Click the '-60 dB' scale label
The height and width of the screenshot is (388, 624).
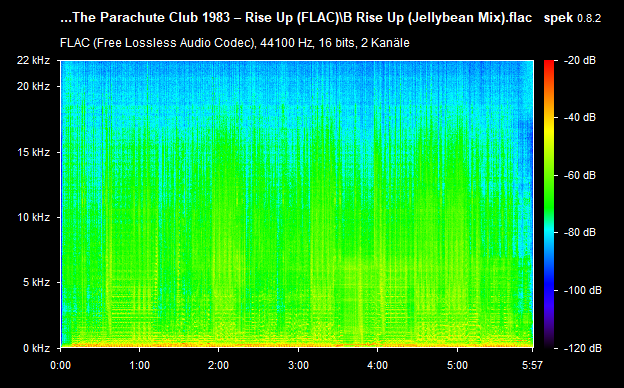(580, 175)
